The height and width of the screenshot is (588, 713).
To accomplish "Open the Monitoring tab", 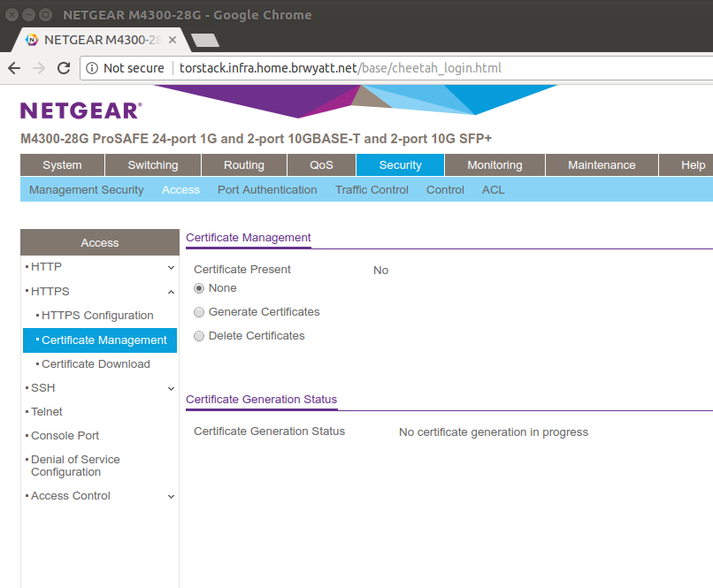I will click(x=494, y=165).
